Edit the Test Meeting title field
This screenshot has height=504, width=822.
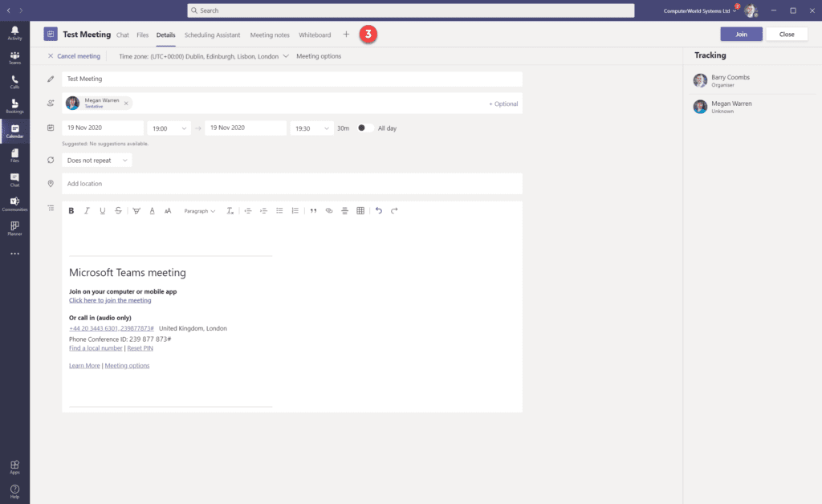[x=292, y=79]
